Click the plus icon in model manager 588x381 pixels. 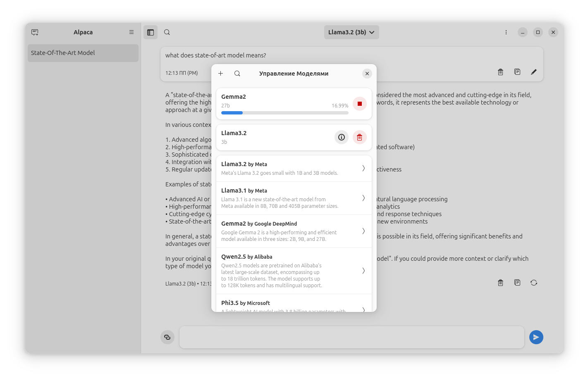point(221,74)
